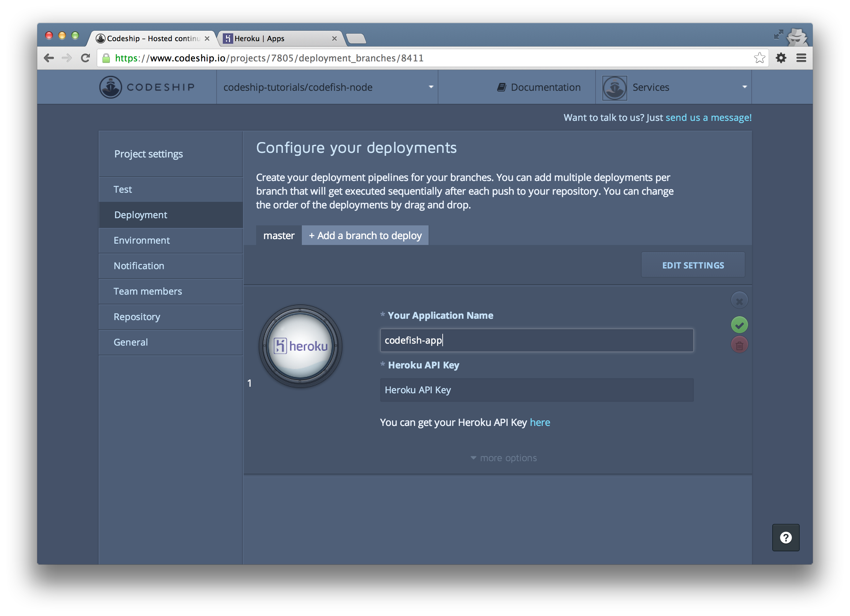Open Environment settings in sidebar
Viewport: 850px width, 616px height.
[x=142, y=240]
